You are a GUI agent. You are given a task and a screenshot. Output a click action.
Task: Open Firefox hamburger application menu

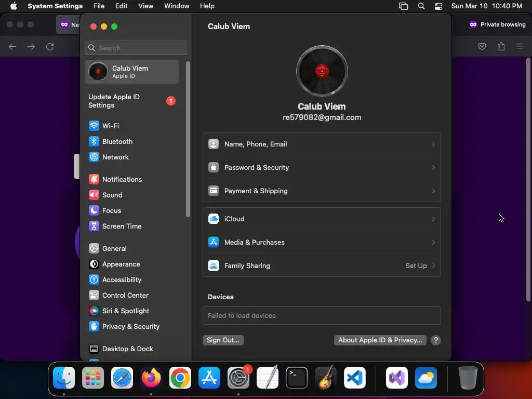[x=520, y=46]
